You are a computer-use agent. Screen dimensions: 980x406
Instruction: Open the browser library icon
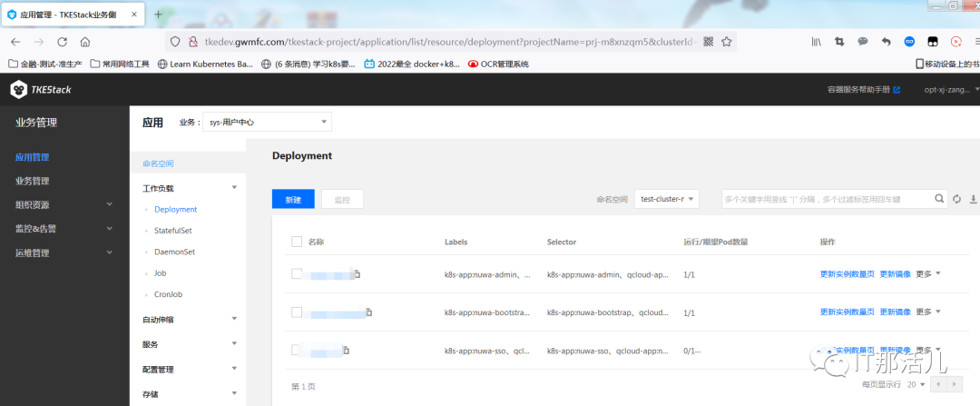tap(817, 42)
